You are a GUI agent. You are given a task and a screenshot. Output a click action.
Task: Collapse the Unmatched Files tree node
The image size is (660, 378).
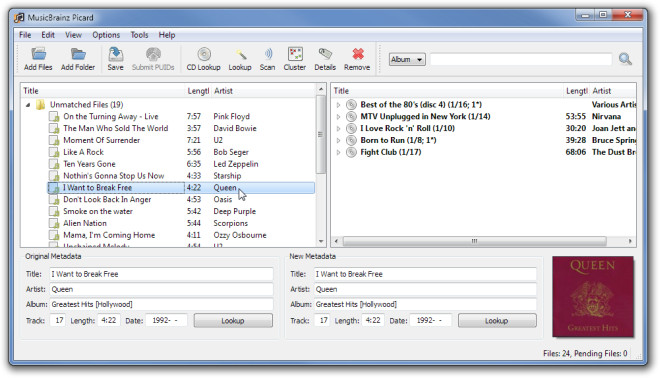28,105
